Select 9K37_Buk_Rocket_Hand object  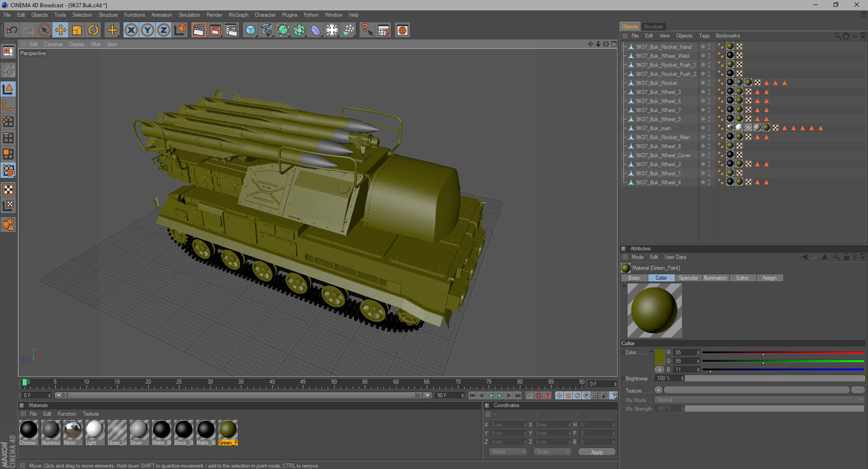coord(663,47)
